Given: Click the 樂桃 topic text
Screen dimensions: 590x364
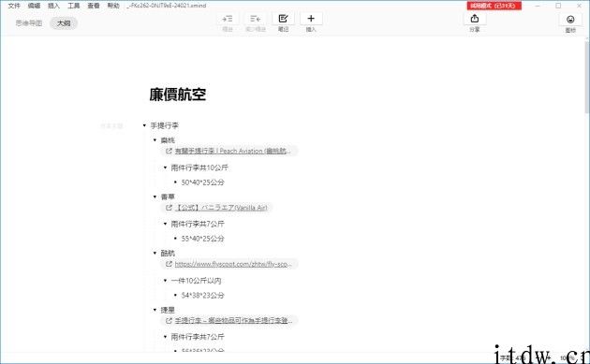Looking at the screenshot, I should click(168, 140).
